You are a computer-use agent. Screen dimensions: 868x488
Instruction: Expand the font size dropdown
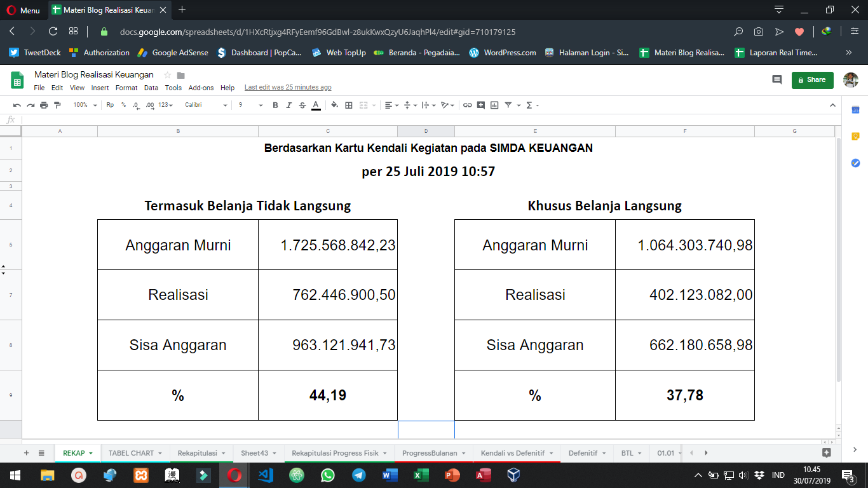coord(250,105)
